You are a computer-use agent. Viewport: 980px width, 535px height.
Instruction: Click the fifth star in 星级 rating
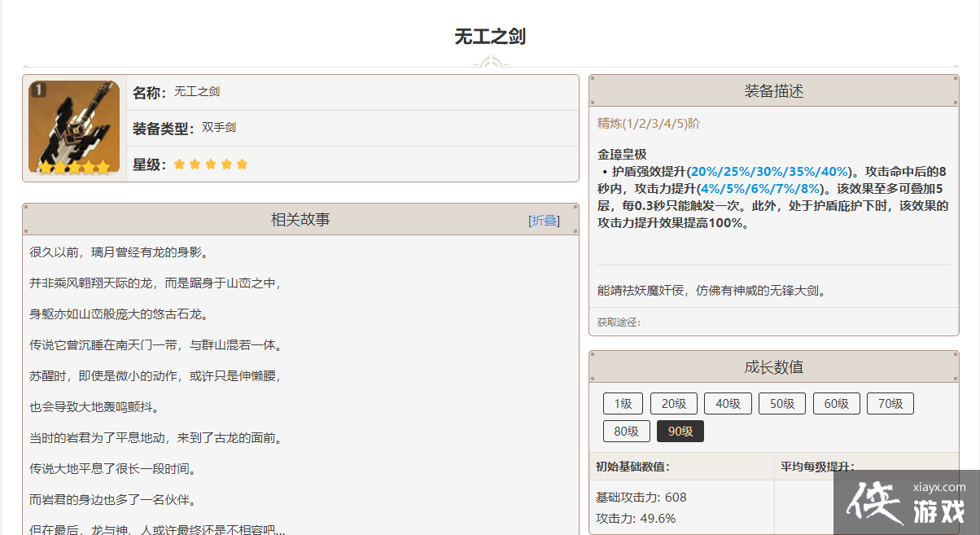coord(242,164)
